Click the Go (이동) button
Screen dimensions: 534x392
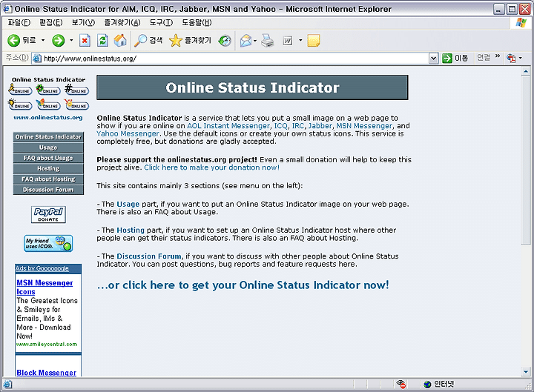[x=455, y=59]
